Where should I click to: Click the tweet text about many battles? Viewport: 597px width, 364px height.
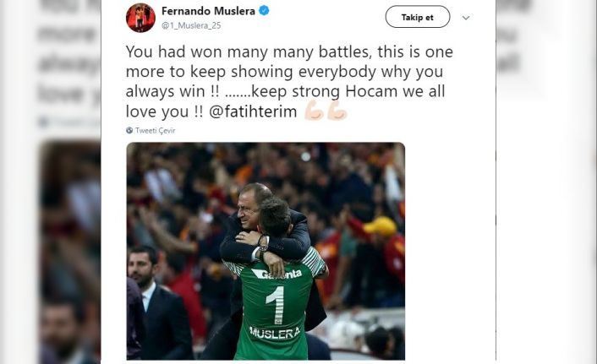pyautogui.click(x=289, y=81)
